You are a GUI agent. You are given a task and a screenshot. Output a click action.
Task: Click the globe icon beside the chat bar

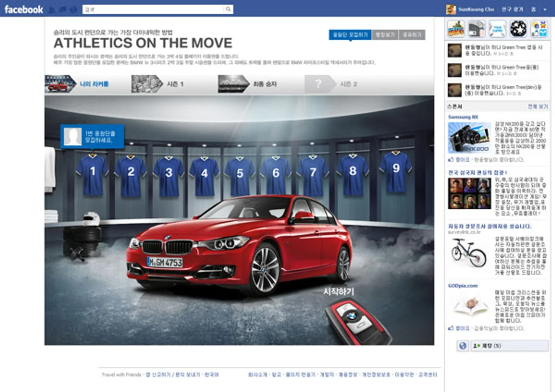coord(463,346)
